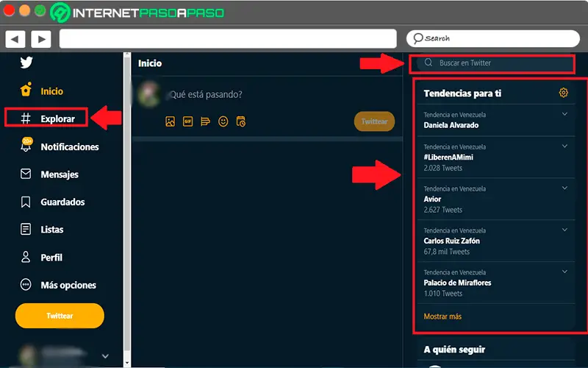Click the hashtag icon next to Explorar

(26, 118)
